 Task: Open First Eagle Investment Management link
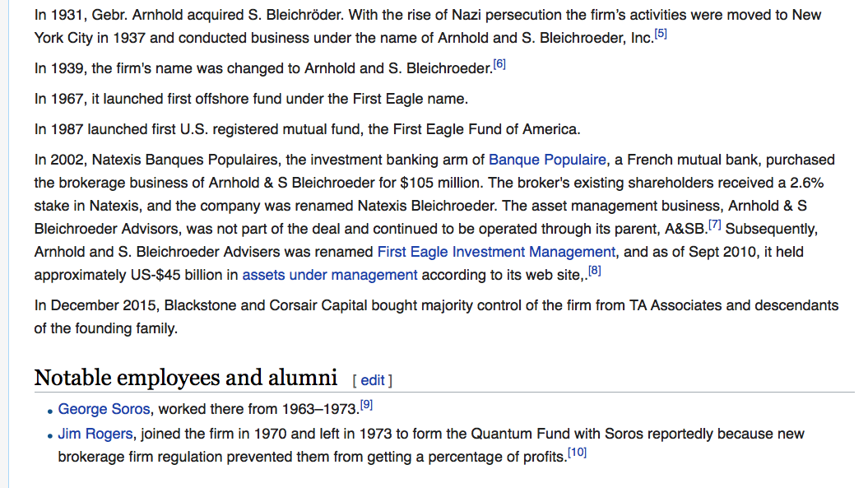pos(495,252)
